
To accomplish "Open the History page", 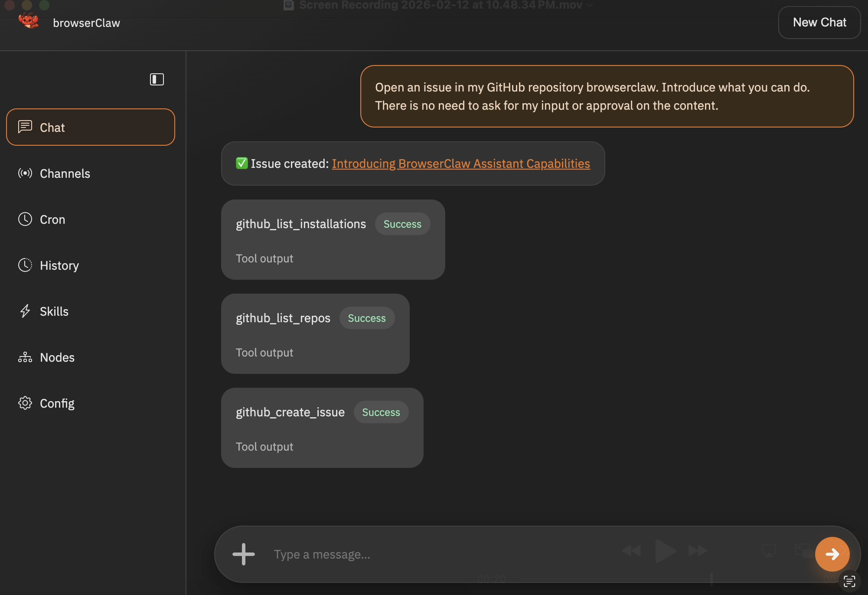I will [x=91, y=265].
